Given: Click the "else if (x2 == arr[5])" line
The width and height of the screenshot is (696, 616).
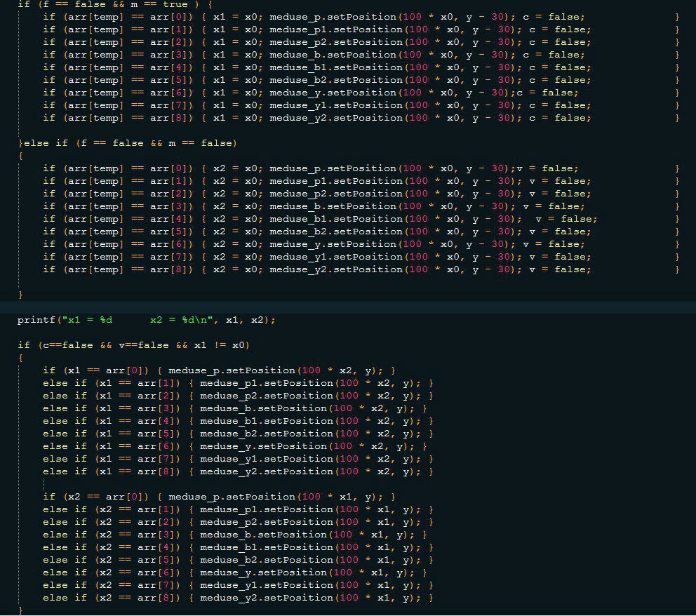Looking at the screenshot, I should click(x=238, y=560).
